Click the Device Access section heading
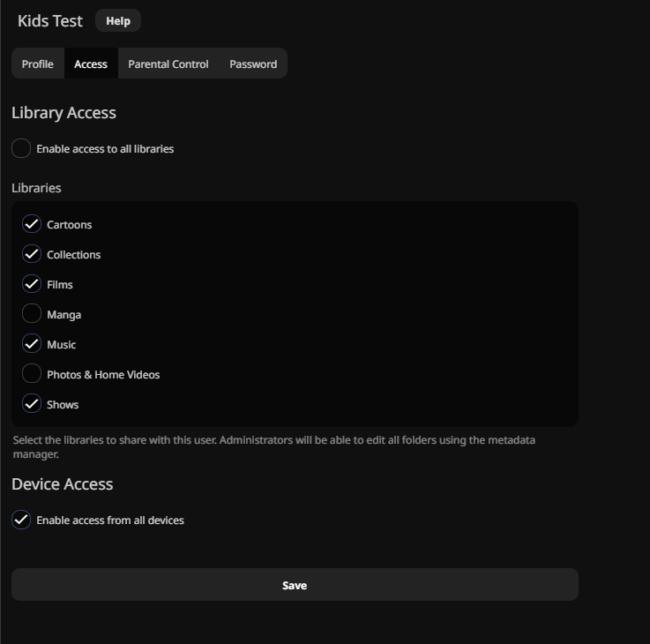The width and height of the screenshot is (650, 644). coord(62,484)
